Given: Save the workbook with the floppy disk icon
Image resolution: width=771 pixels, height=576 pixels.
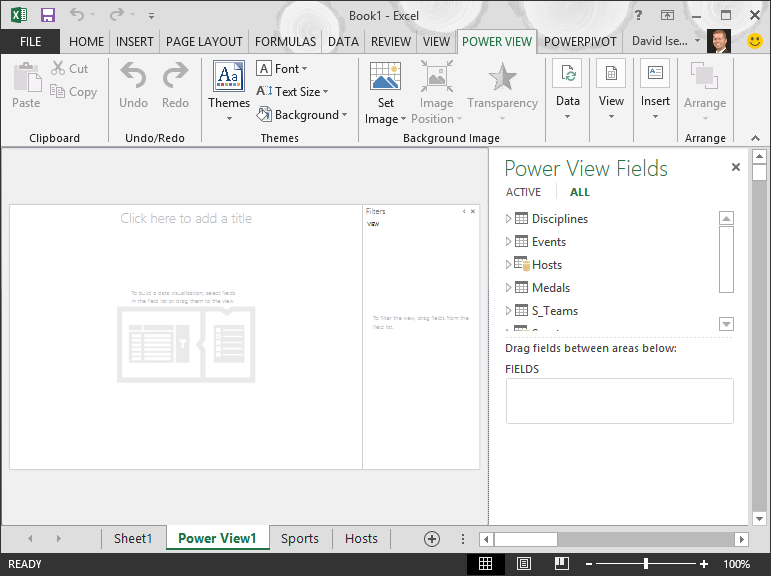Looking at the screenshot, I should click(48, 15).
